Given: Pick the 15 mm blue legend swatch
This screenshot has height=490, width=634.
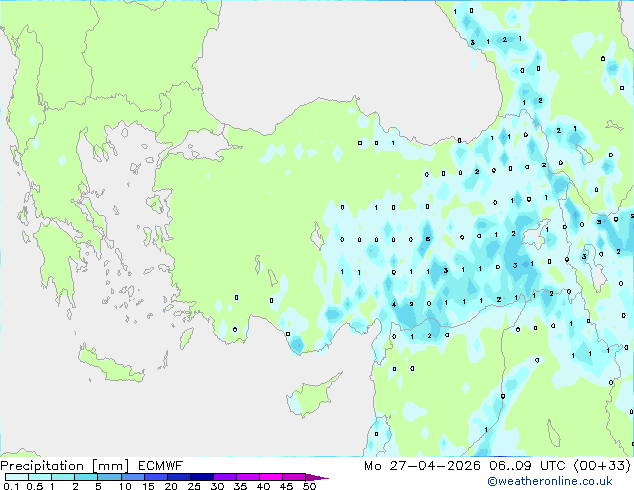Looking at the screenshot, I should tap(155, 477).
